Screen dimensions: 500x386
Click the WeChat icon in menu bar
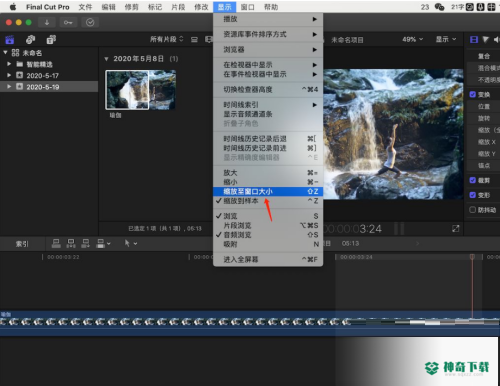pos(439,7)
